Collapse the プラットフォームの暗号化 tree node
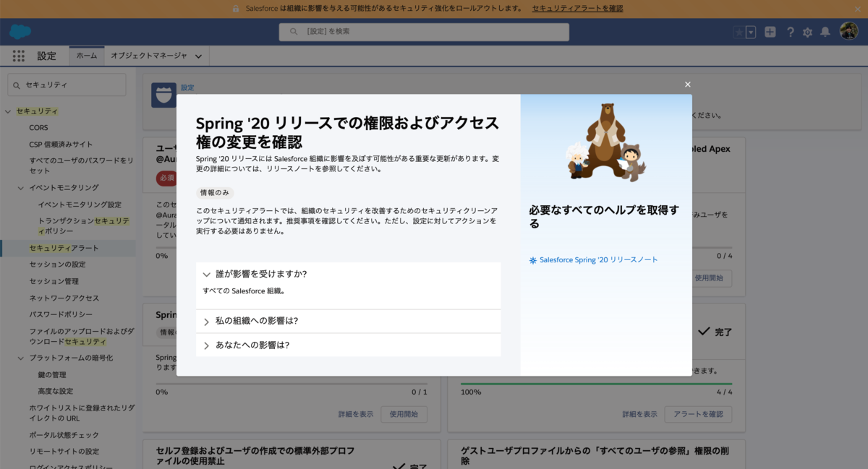The height and width of the screenshot is (469, 868). 21,358
